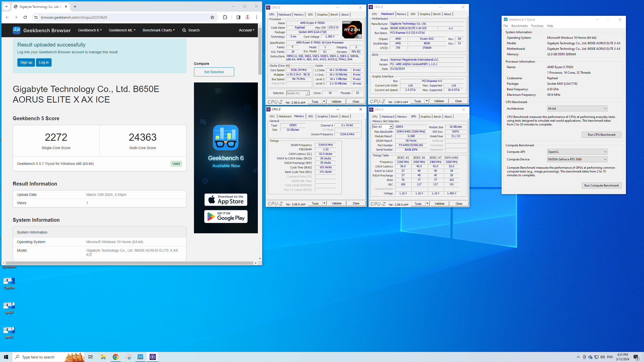
Task: Open the Compute API OpenCL dropdown
Action: click(577, 152)
